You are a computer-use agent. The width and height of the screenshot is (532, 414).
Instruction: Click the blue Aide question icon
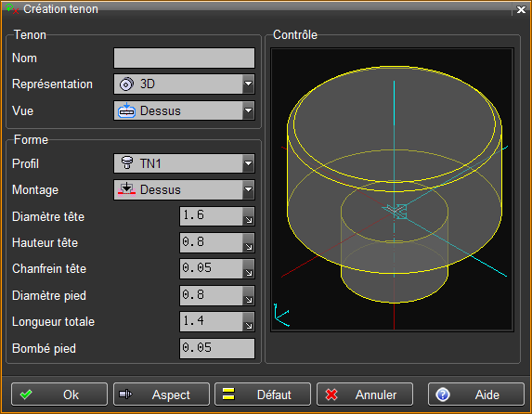pos(443,395)
